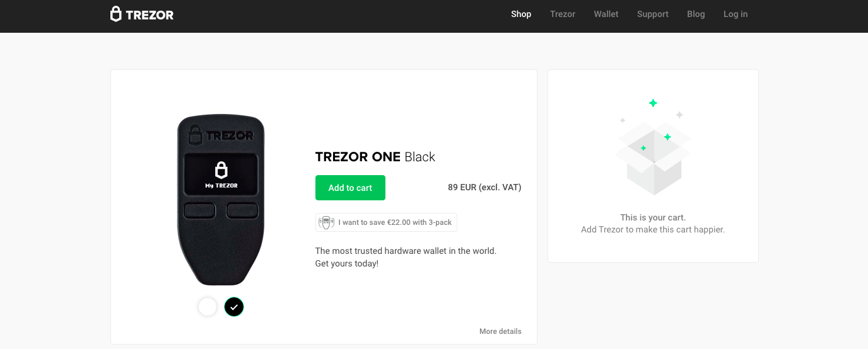Click the Trezor One device image
This screenshot has height=349, width=868.
click(x=221, y=200)
